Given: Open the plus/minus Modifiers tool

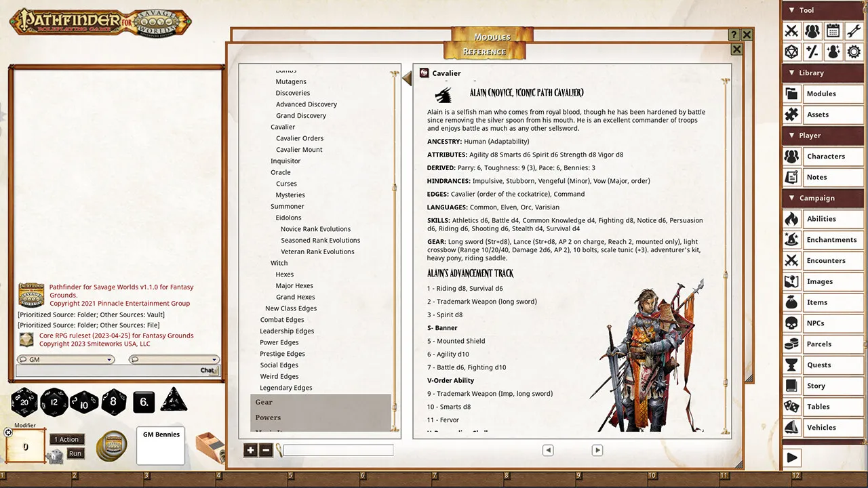Looking at the screenshot, I should (x=812, y=52).
